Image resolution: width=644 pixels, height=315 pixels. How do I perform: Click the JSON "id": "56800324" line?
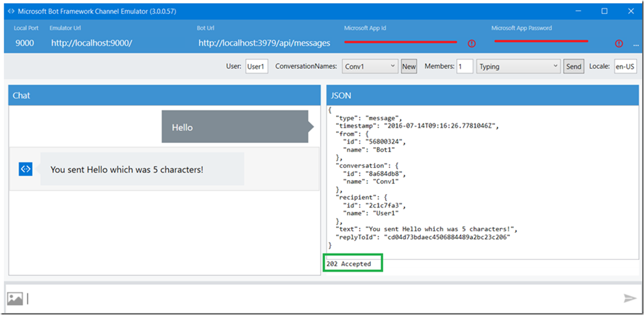[x=374, y=142]
